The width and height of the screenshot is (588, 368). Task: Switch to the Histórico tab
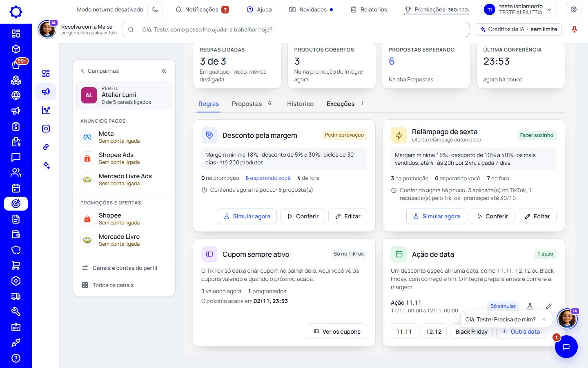[x=300, y=104]
